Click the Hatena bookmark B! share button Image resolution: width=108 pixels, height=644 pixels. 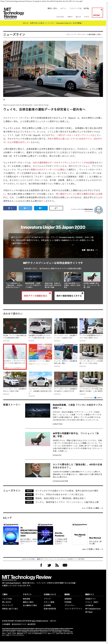(41, 208)
